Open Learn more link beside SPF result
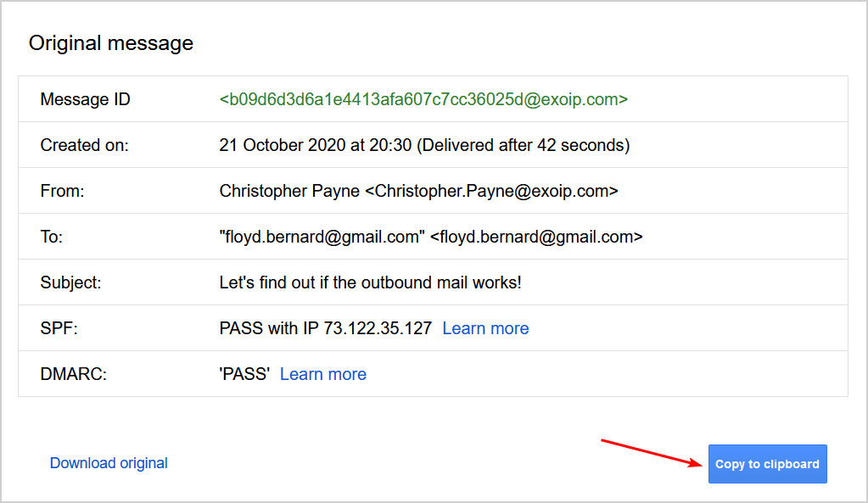The image size is (868, 503). click(x=485, y=328)
